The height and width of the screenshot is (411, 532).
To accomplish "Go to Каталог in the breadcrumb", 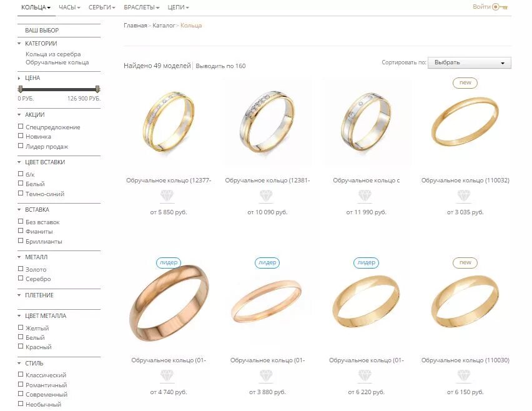I will 164,26.
